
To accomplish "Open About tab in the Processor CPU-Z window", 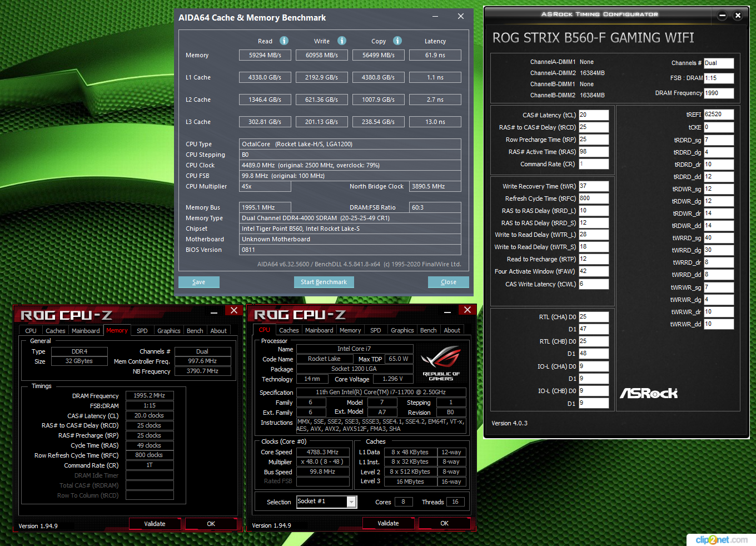I will pos(452,330).
